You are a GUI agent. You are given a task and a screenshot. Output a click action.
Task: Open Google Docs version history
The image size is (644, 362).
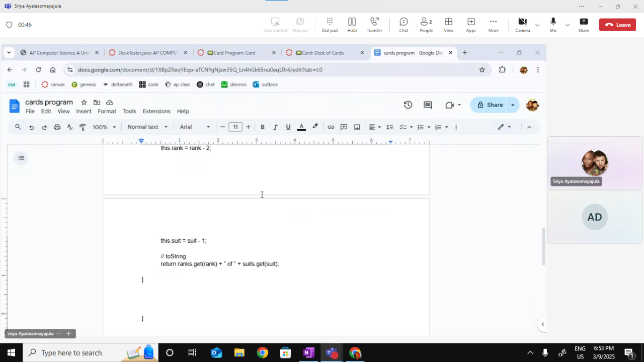[x=408, y=105]
